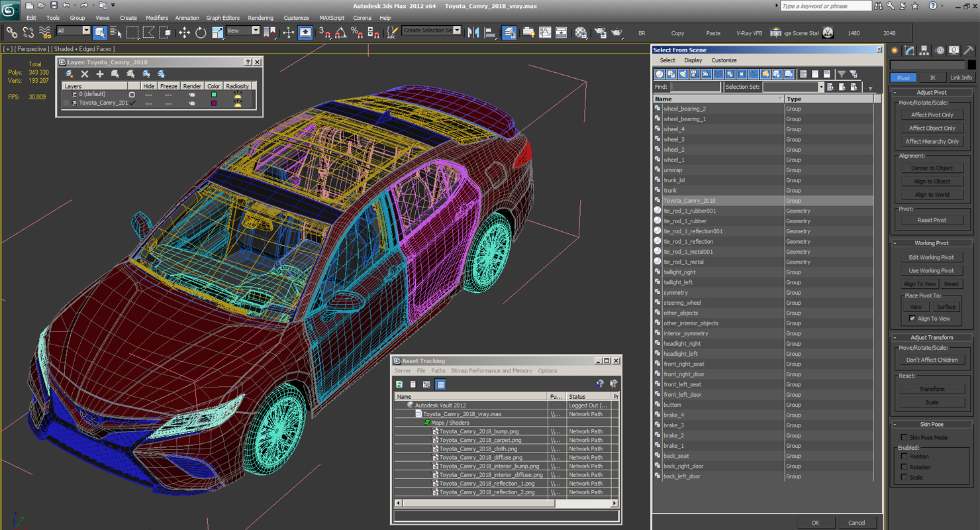
Task: Choose the Select and Uniform Scale tool
Action: (217, 32)
